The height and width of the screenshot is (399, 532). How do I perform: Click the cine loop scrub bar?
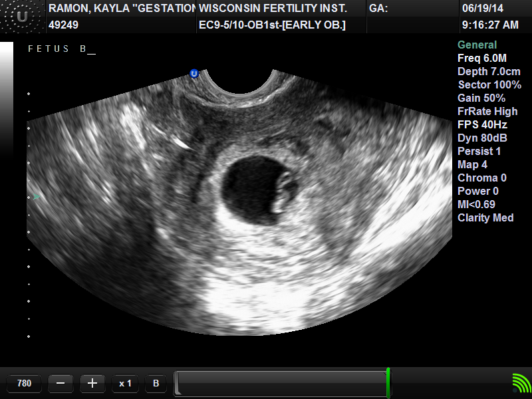coord(282,383)
